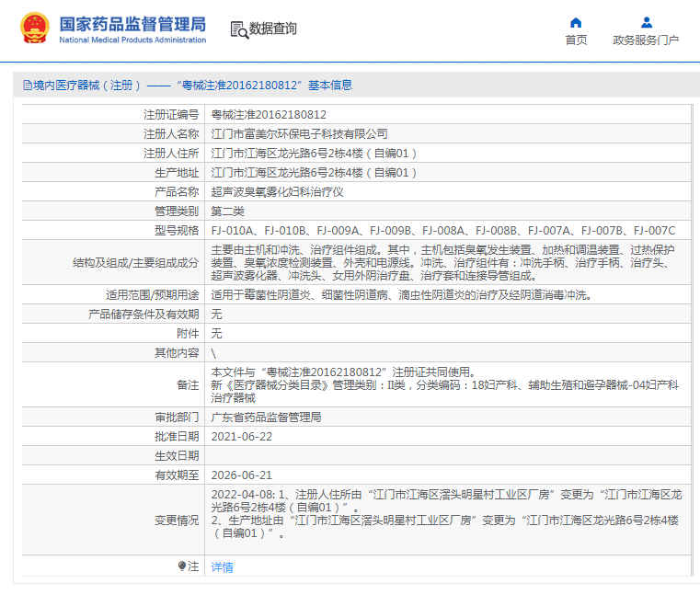
Task: Click the 生产地址 address value
Action: click(x=314, y=172)
